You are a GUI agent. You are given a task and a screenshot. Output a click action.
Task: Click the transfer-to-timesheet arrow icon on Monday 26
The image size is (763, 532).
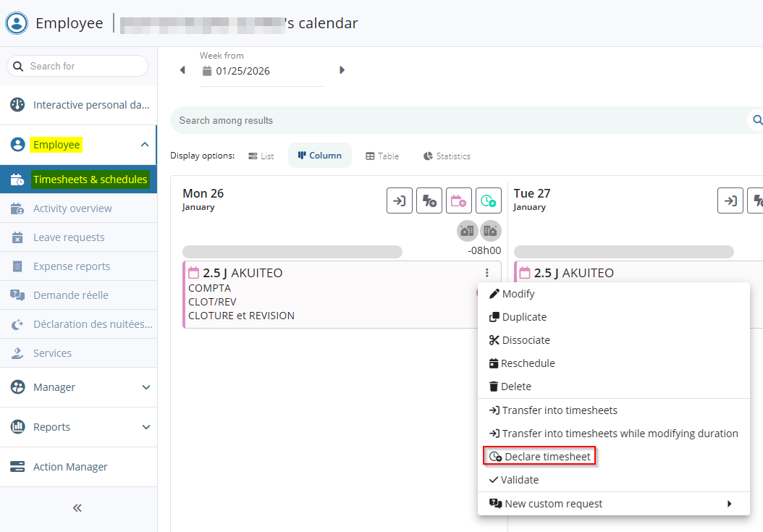point(400,200)
